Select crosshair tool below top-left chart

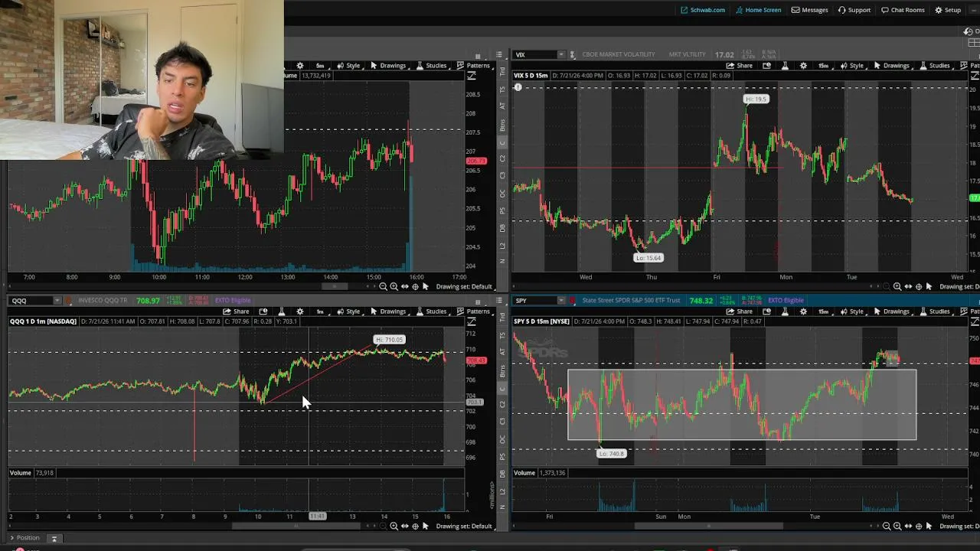click(415, 286)
